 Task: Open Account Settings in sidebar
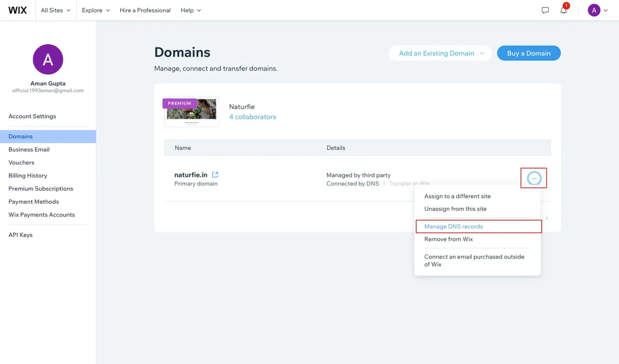pos(32,116)
